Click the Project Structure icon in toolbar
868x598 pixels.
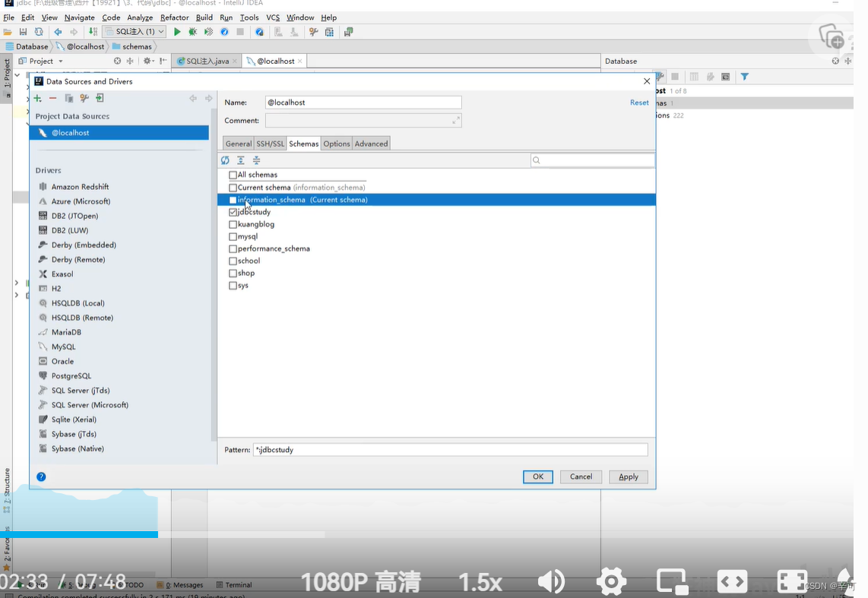(329, 32)
